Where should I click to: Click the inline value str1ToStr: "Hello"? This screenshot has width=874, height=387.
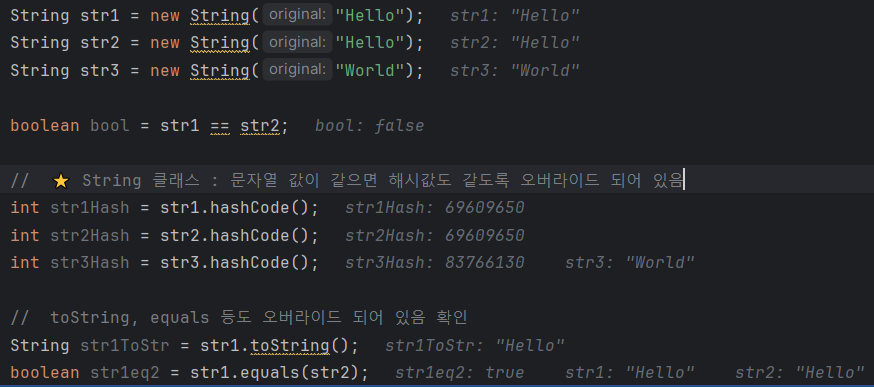tap(475, 346)
